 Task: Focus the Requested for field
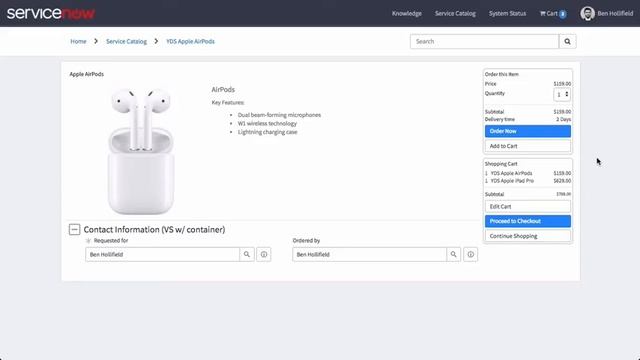162,254
